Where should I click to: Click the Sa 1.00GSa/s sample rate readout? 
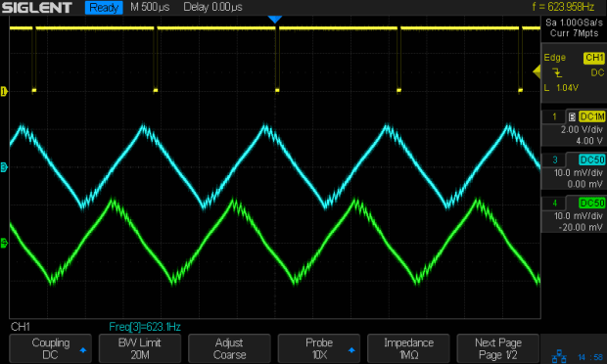tap(574, 23)
